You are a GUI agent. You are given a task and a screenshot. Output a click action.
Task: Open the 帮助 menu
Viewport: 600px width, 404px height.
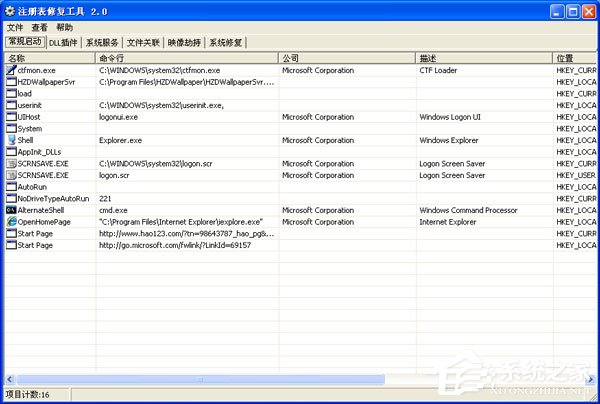point(64,28)
